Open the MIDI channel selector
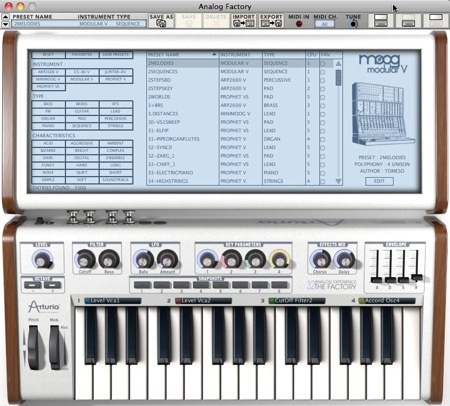Image resolution: width=450 pixels, height=406 pixels. (325, 24)
